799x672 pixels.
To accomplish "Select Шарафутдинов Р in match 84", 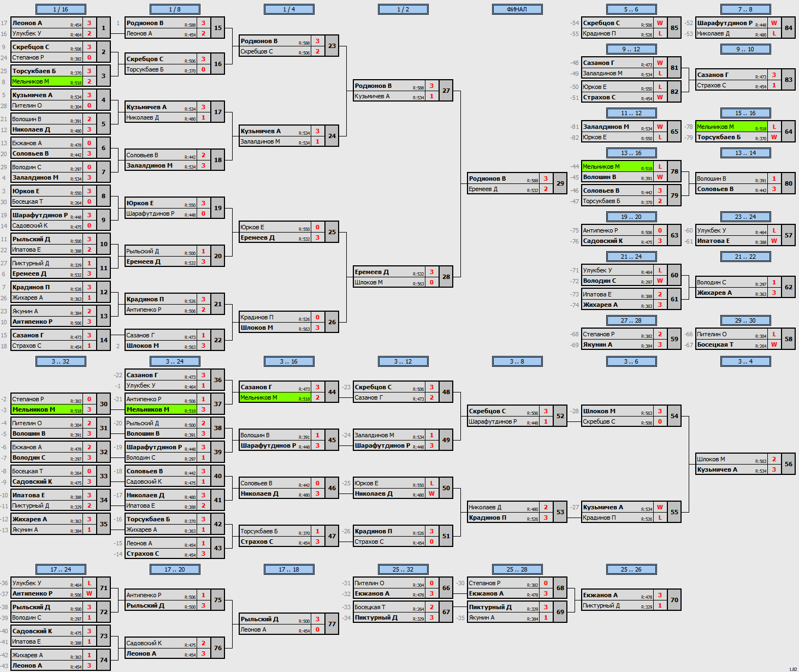I will (731, 23).
